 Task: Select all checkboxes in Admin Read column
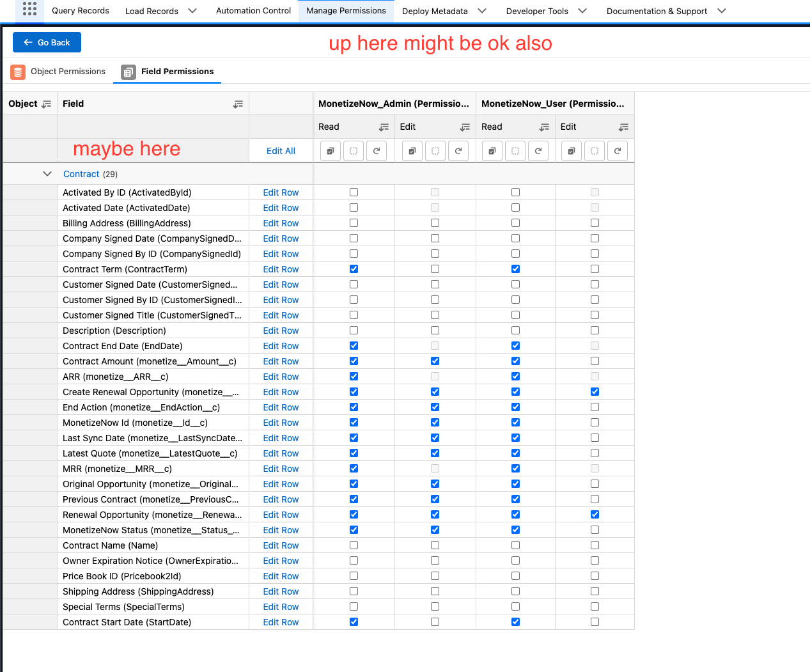coord(330,151)
